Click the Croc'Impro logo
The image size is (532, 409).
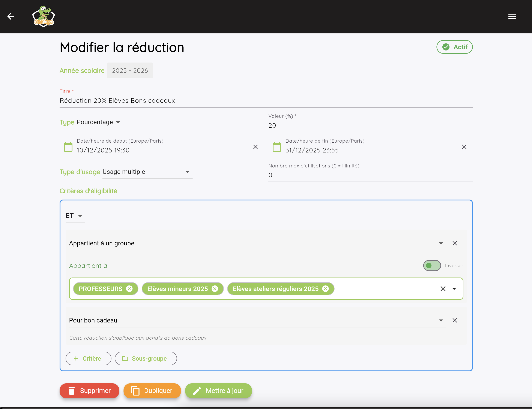(x=43, y=16)
